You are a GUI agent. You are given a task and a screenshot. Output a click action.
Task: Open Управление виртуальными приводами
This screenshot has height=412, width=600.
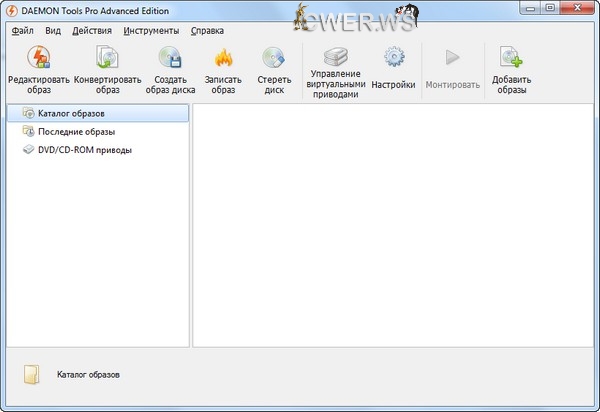(x=335, y=58)
